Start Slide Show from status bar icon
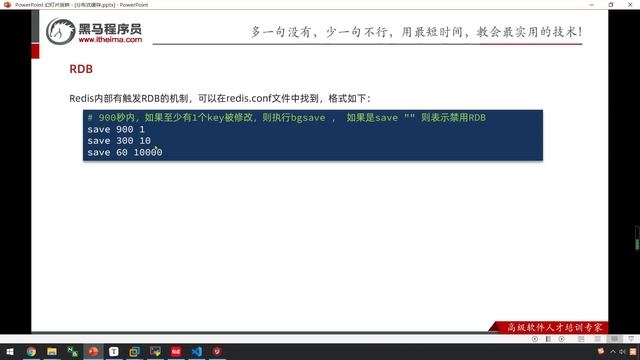Viewport: 640px width, 360px height. (x=631, y=339)
